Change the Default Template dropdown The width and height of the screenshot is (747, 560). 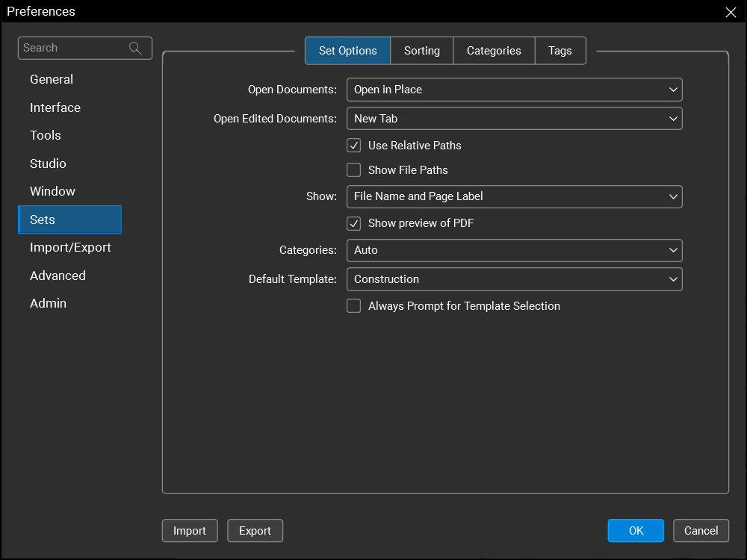[x=514, y=279]
